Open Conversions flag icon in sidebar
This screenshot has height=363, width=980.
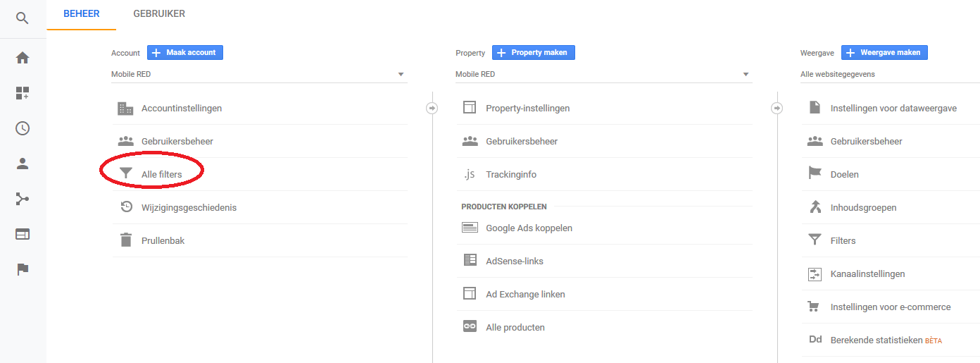pyautogui.click(x=23, y=269)
